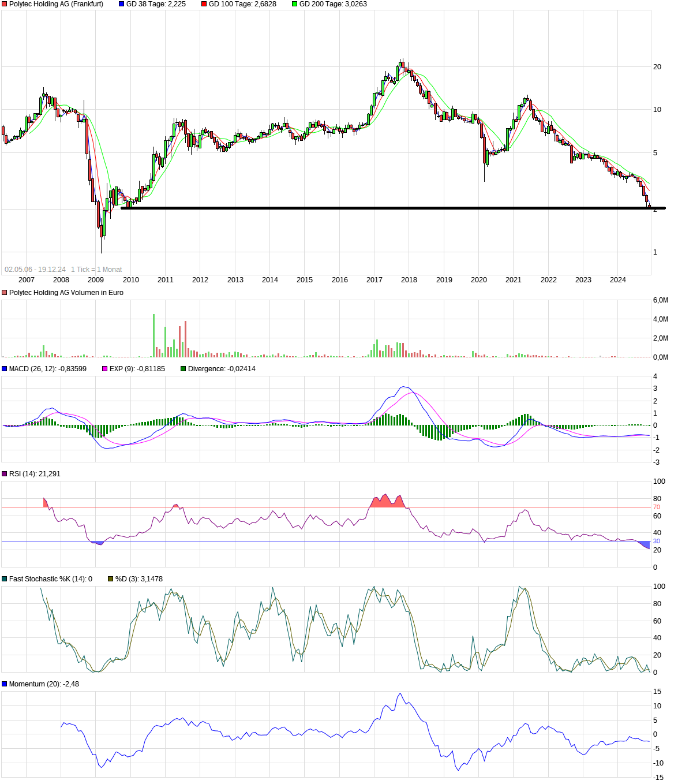
Task: Click the dark green Divergence legend icon
Action: 182,368
